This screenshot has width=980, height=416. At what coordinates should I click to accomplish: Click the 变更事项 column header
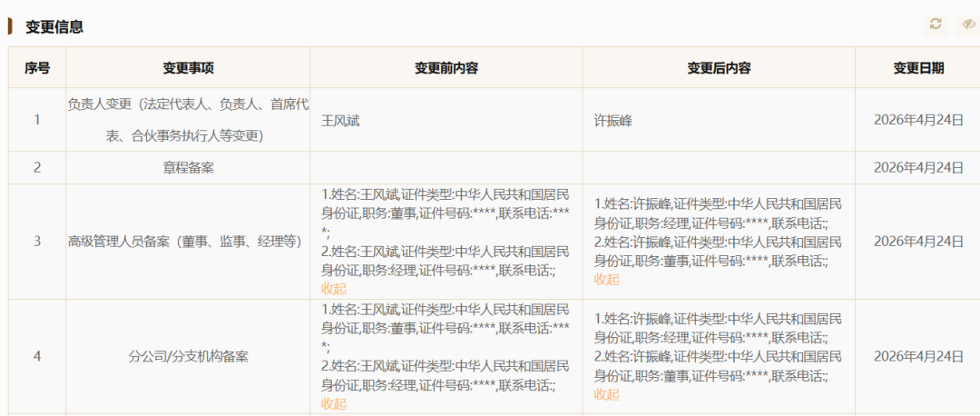click(188, 68)
